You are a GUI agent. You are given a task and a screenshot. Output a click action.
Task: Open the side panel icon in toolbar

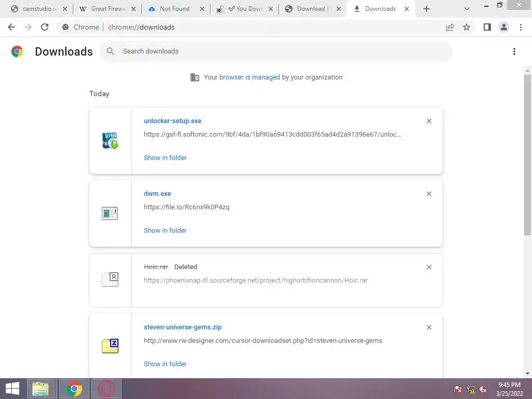[487, 27]
